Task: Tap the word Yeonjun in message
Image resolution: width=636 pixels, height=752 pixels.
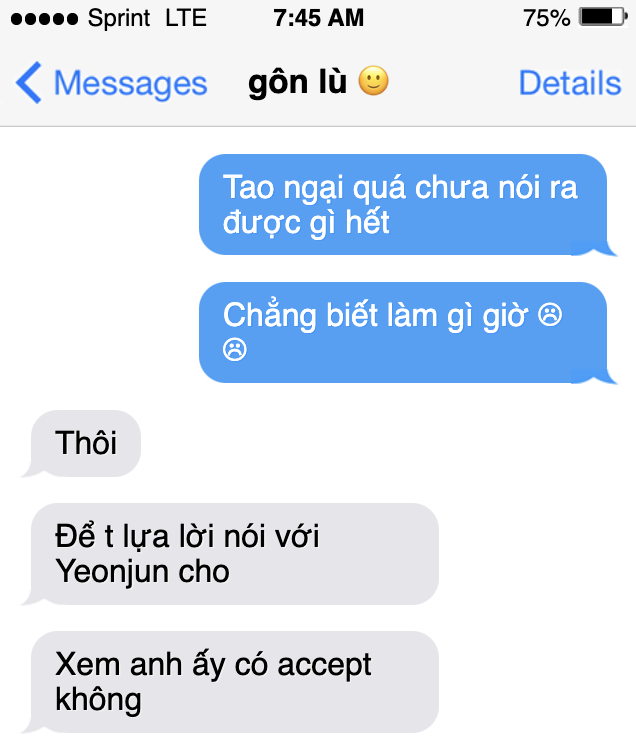Action: tap(112, 572)
